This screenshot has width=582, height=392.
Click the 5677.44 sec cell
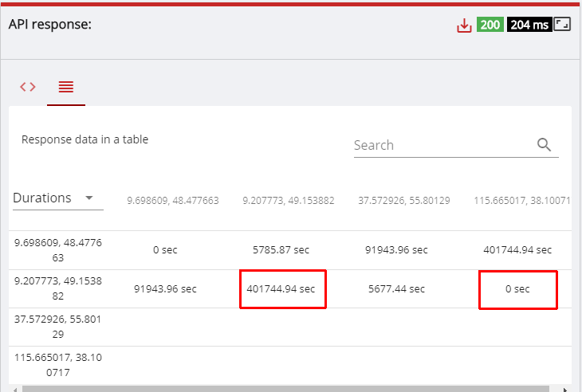click(396, 289)
